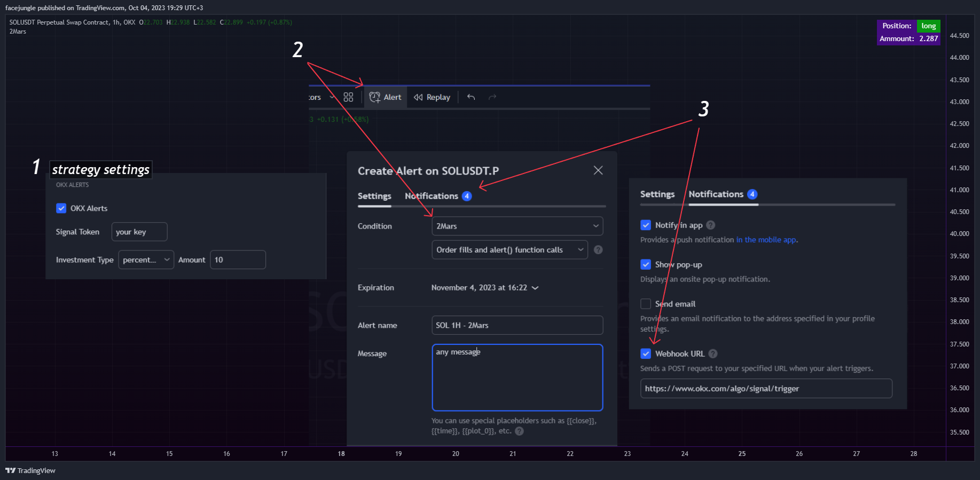
Task: Open the layout grid icon
Action: 348,97
